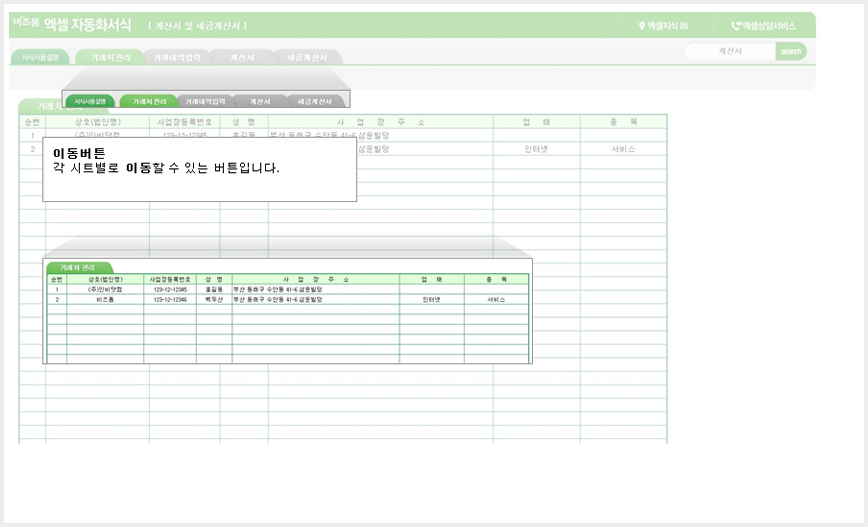The width and height of the screenshot is (868, 527).
Task: Click the location pin icon beside 엑셀지식 IN
Action: [x=642, y=26]
